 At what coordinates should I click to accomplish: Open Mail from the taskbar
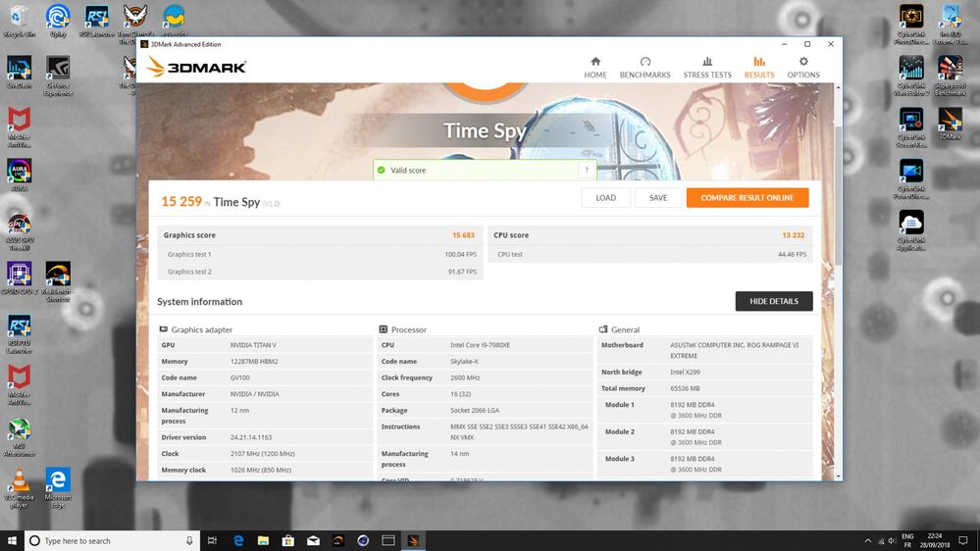tap(313, 540)
